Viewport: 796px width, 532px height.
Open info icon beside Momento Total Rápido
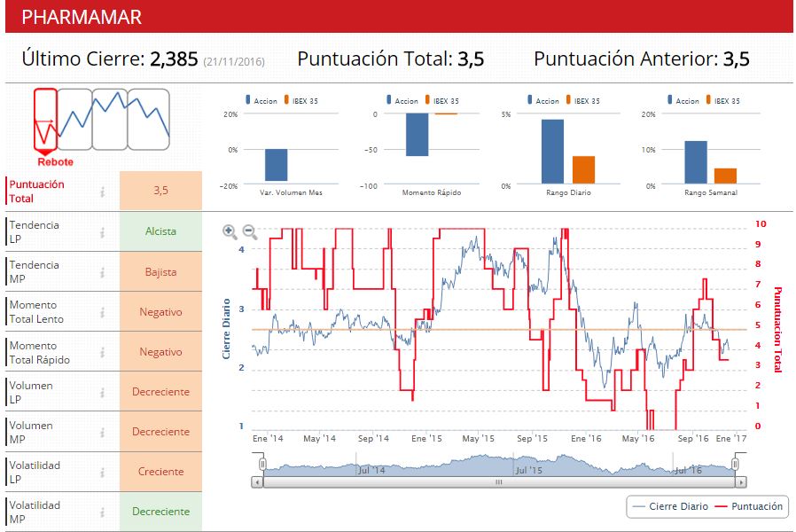tap(103, 352)
